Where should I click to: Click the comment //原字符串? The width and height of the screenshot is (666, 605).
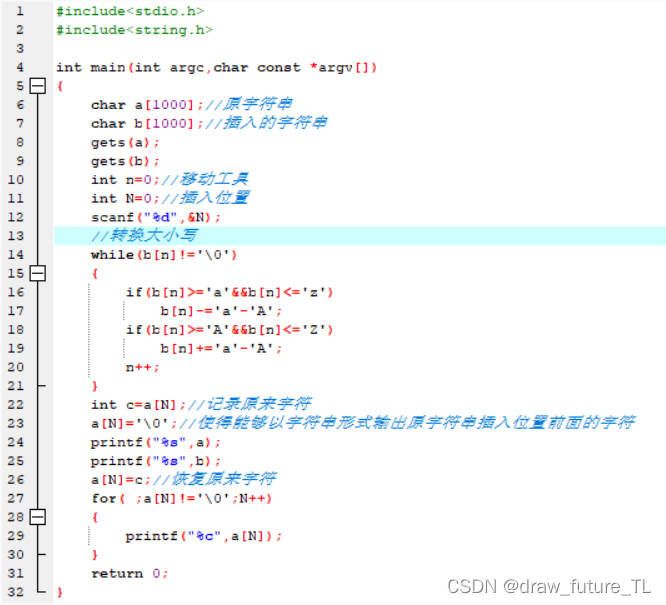tap(248, 104)
